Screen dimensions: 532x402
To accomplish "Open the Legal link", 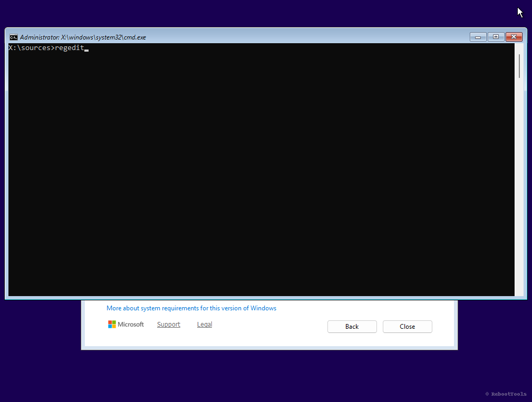I will coord(204,324).
